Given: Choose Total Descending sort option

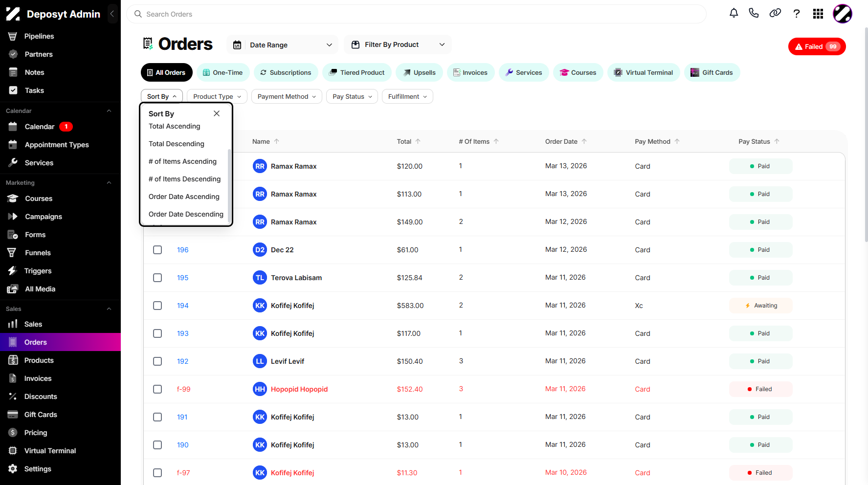Looking at the screenshot, I should pos(177,144).
